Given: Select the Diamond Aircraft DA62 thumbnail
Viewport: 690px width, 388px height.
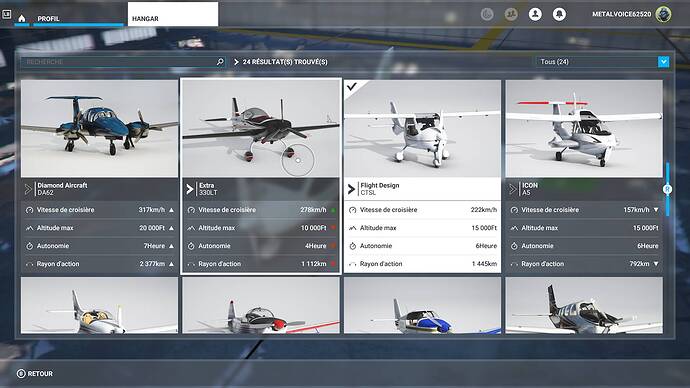Looking at the screenshot, I should [x=99, y=128].
